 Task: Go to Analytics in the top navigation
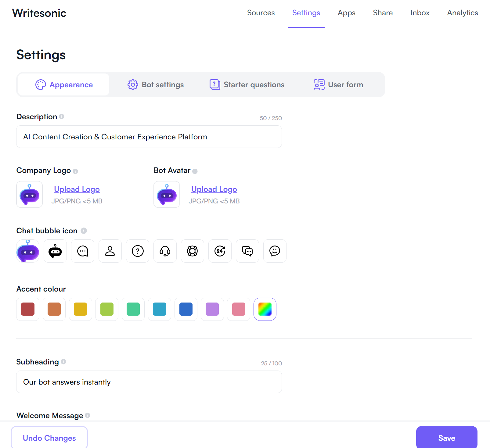[462, 13]
